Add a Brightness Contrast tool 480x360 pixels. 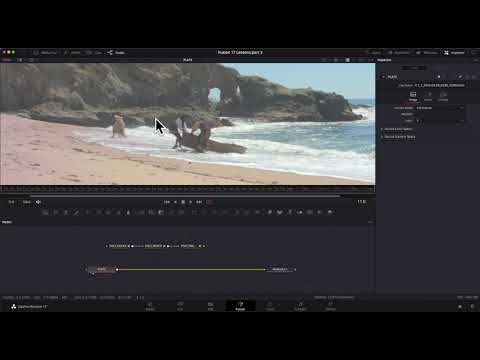click(118, 212)
